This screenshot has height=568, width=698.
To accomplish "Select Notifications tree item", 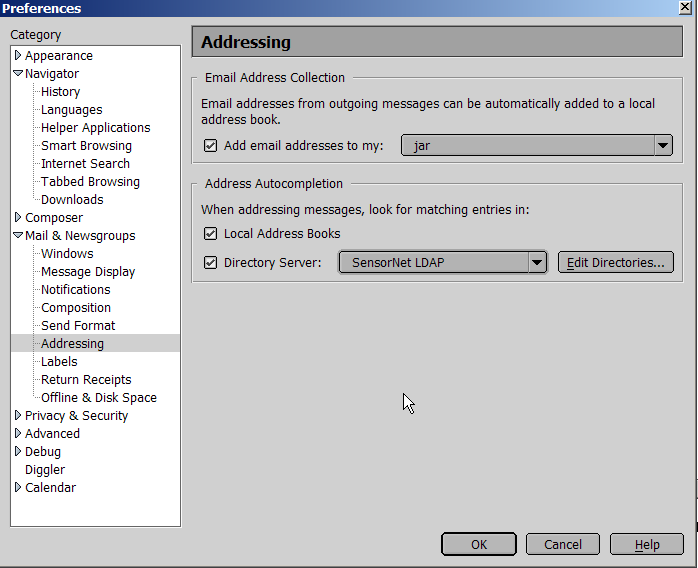I will pos(76,289).
